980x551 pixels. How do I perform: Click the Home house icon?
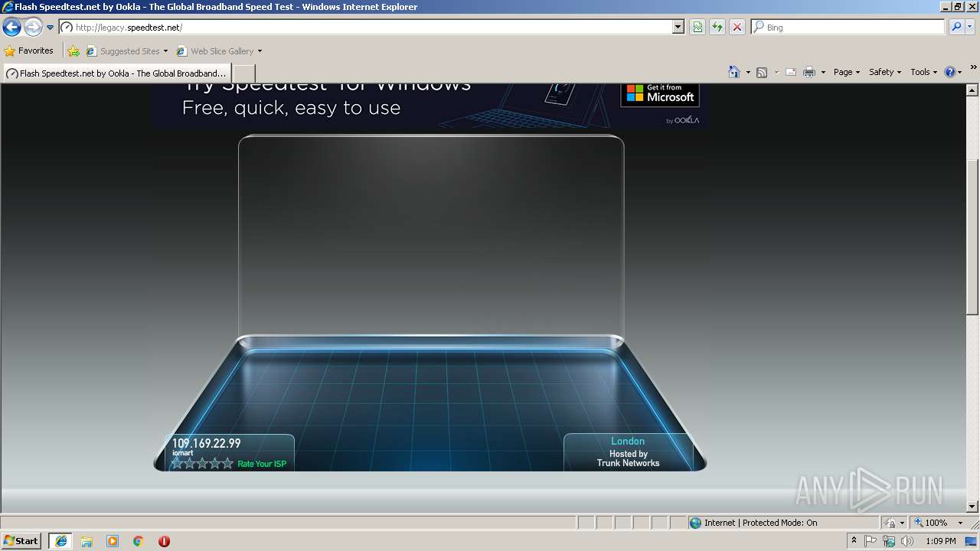(734, 72)
